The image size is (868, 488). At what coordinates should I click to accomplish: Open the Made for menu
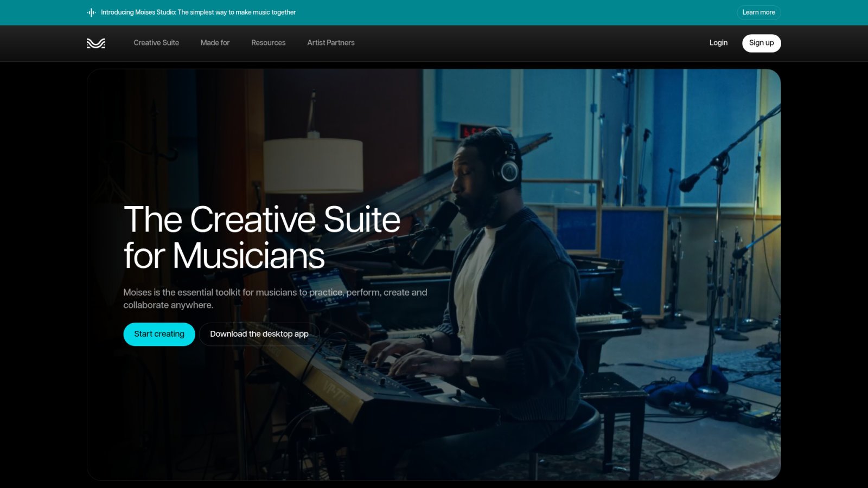tap(215, 43)
